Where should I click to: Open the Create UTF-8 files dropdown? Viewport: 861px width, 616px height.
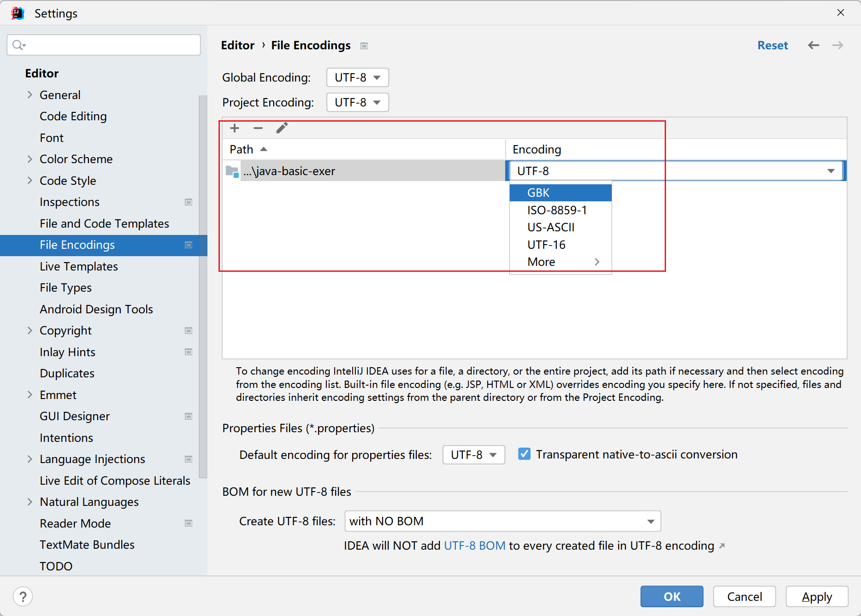pyautogui.click(x=502, y=521)
